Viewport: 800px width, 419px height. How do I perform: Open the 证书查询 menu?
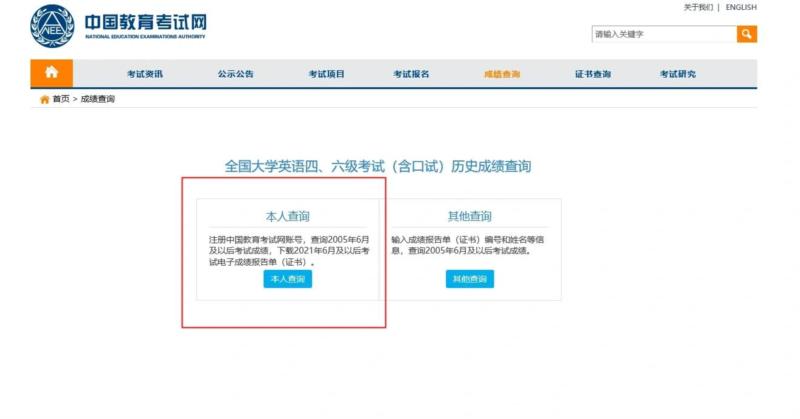(x=593, y=74)
